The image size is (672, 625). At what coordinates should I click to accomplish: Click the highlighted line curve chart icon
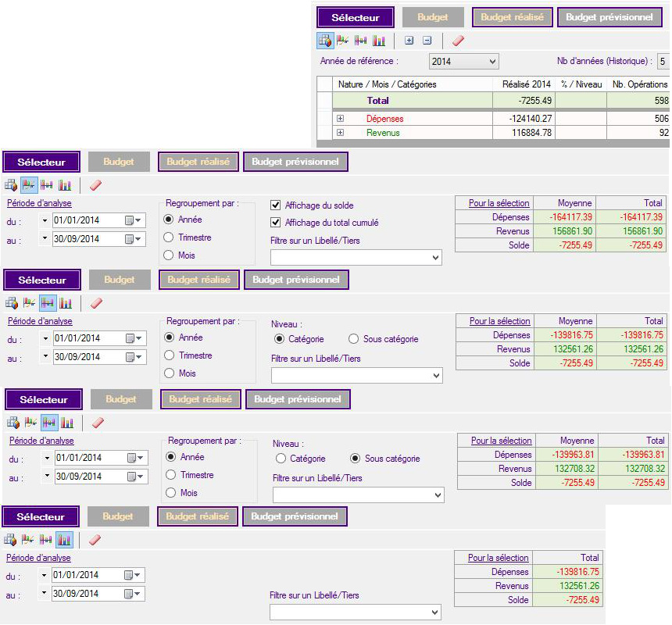coord(30,185)
